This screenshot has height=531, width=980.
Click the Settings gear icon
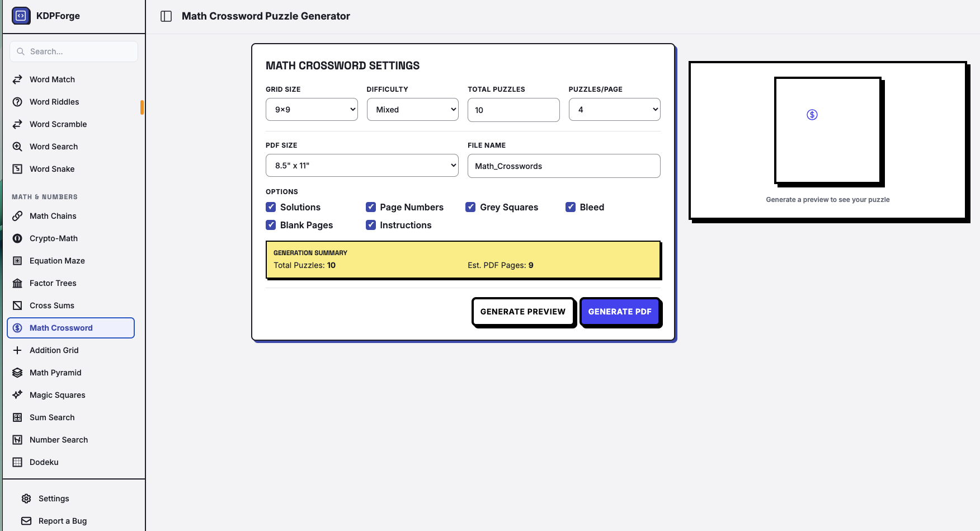coord(26,499)
